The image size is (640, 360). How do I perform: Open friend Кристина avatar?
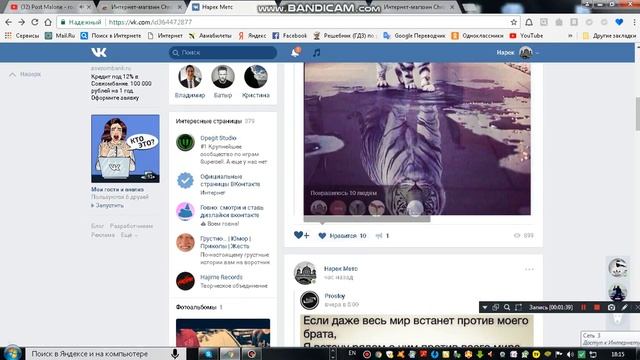(256, 77)
